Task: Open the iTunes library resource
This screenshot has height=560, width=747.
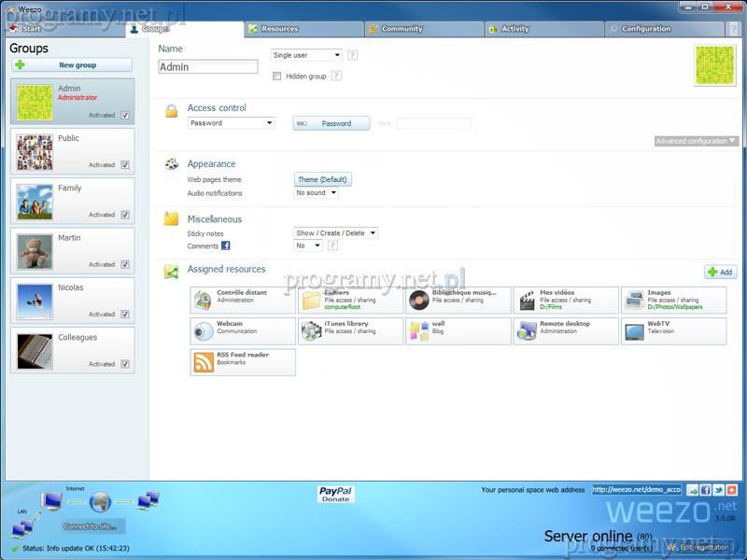Action: click(311, 331)
